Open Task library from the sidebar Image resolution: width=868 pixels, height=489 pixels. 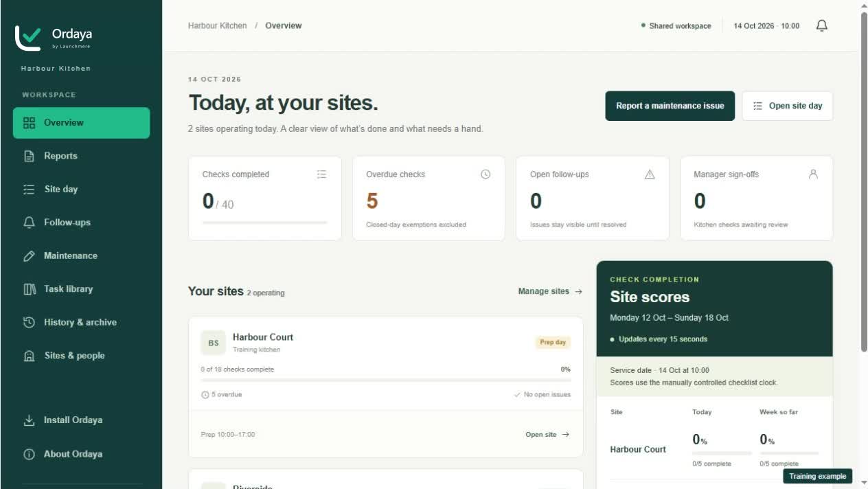81,289
